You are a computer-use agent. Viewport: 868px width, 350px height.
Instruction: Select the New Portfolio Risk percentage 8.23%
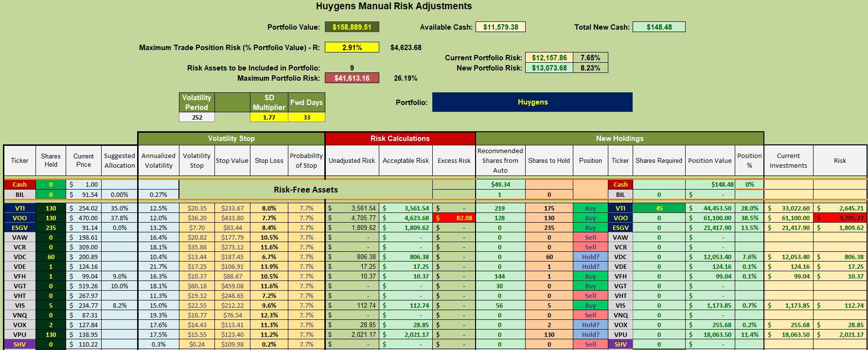[x=590, y=68]
